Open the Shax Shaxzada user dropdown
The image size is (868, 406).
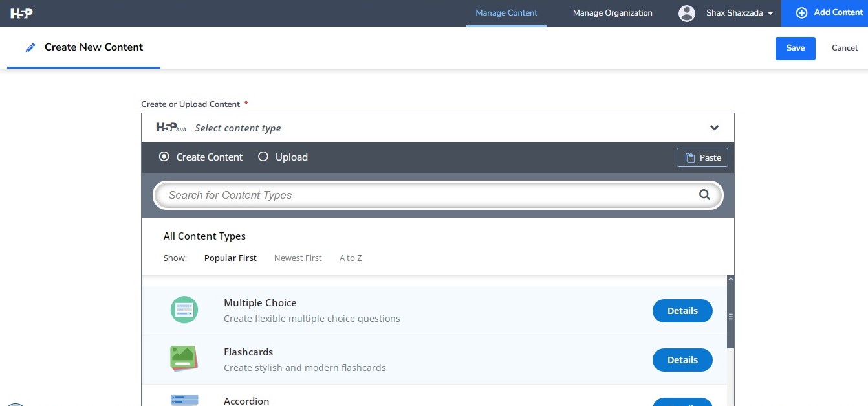click(740, 13)
